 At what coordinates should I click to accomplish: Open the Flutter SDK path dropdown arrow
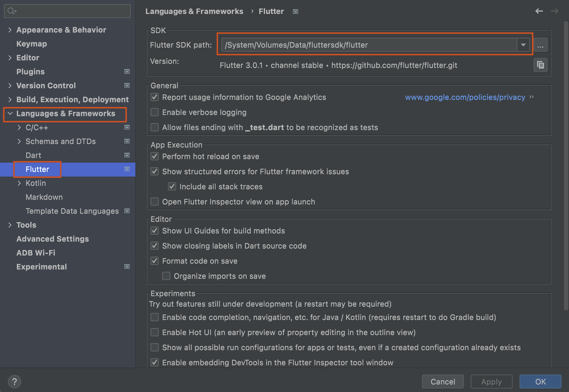pos(523,45)
